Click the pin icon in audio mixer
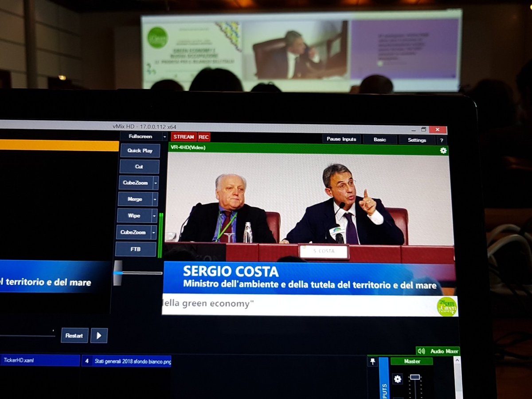The image size is (532, 399). (x=372, y=362)
